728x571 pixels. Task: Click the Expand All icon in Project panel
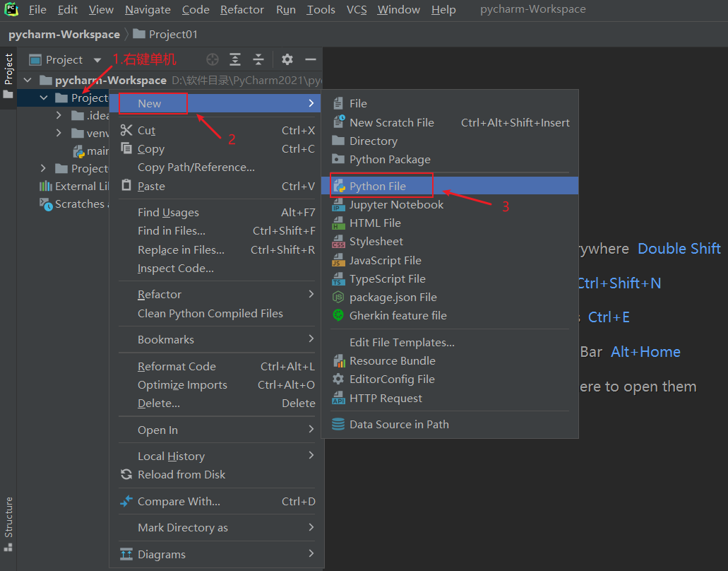coord(235,59)
